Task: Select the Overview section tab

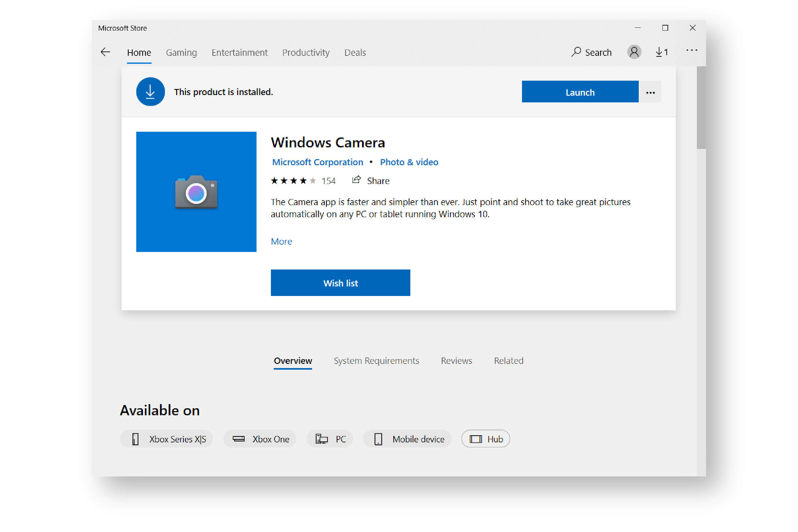Action: (293, 361)
